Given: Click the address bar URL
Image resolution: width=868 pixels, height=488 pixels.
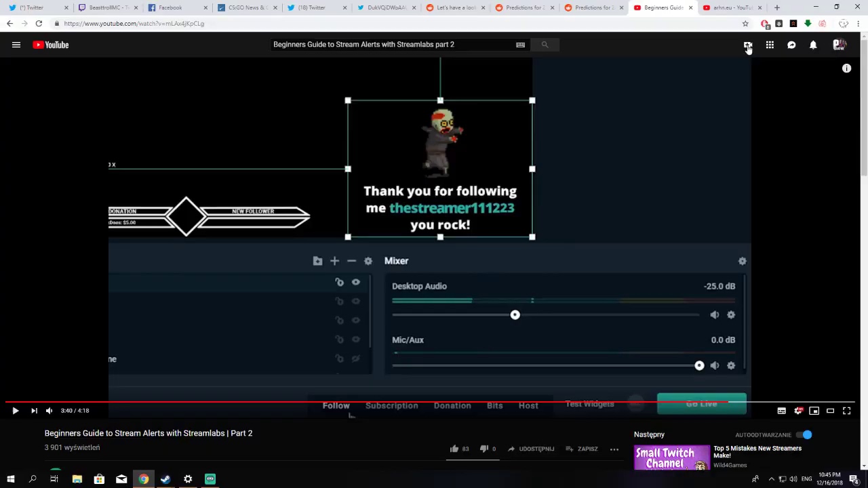Looking at the screenshot, I should click(x=134, y=24).
